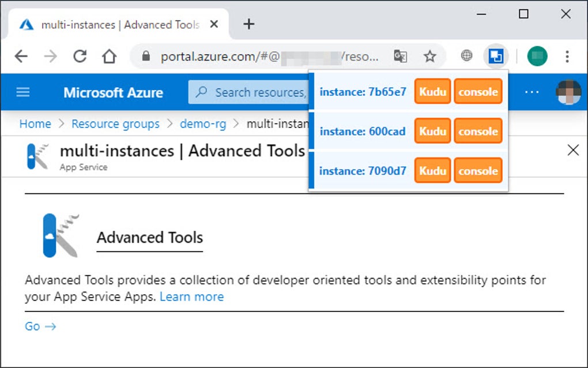Navigate to Resource groups breadcrumb
The image size is (588, 368).
tap(115, 124)
